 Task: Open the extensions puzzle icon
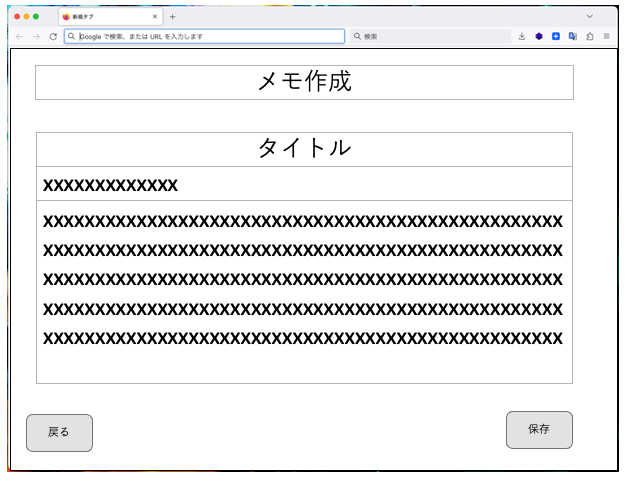coord(590,36)
